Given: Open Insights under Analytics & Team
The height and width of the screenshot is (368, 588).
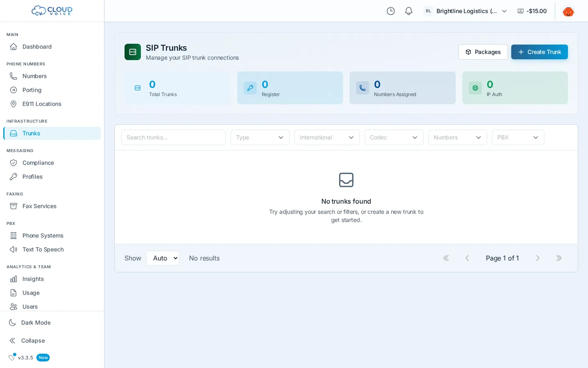Looking at the screenshot, I should click(52, 279).
